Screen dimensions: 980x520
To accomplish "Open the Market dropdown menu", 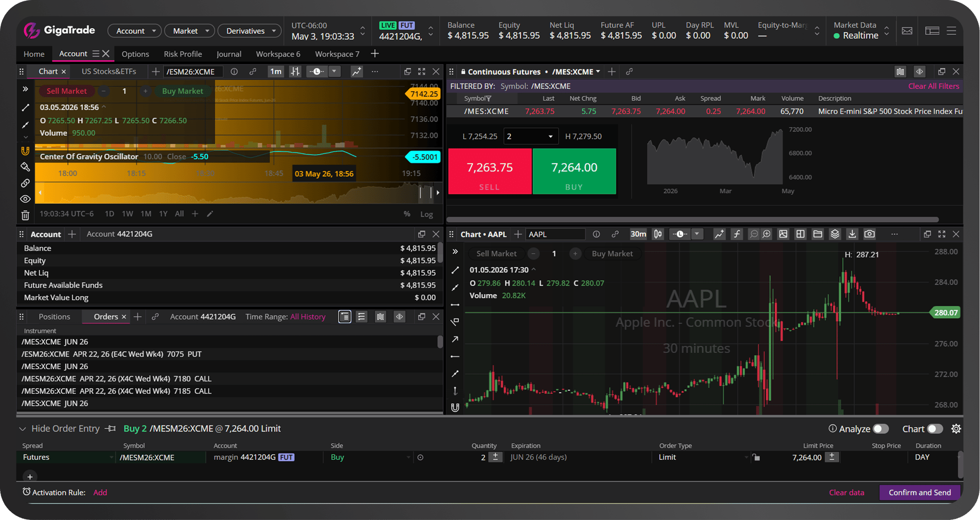I will click(x=189, y=31).
